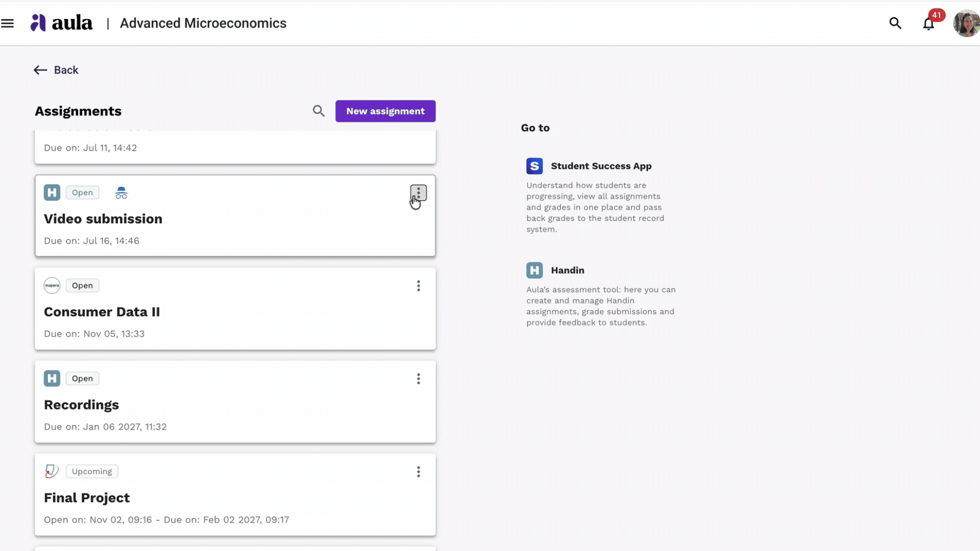Create a New assignment
Viewport: 980px width, 551px height.
pos(385,111)
